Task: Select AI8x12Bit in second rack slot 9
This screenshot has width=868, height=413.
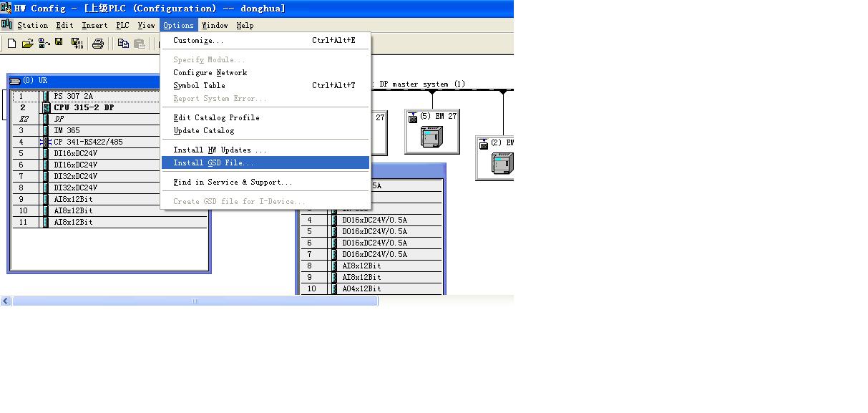Action: click(372, 277)
